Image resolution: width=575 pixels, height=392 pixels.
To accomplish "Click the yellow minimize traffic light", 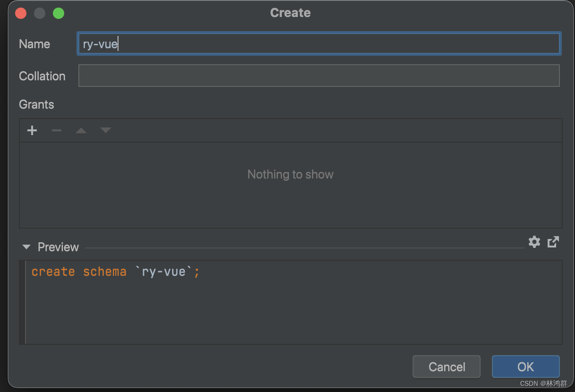I will point(40,13).
